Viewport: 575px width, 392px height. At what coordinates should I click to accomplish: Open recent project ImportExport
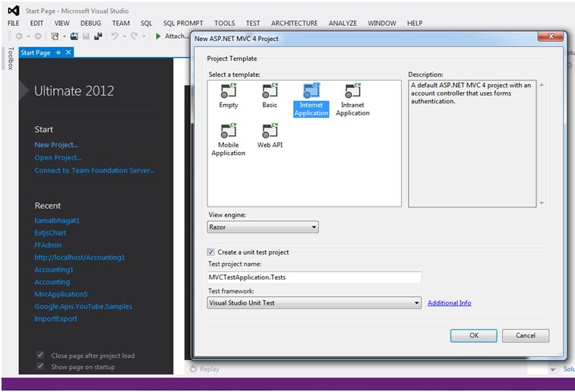(x=55, y=318)
